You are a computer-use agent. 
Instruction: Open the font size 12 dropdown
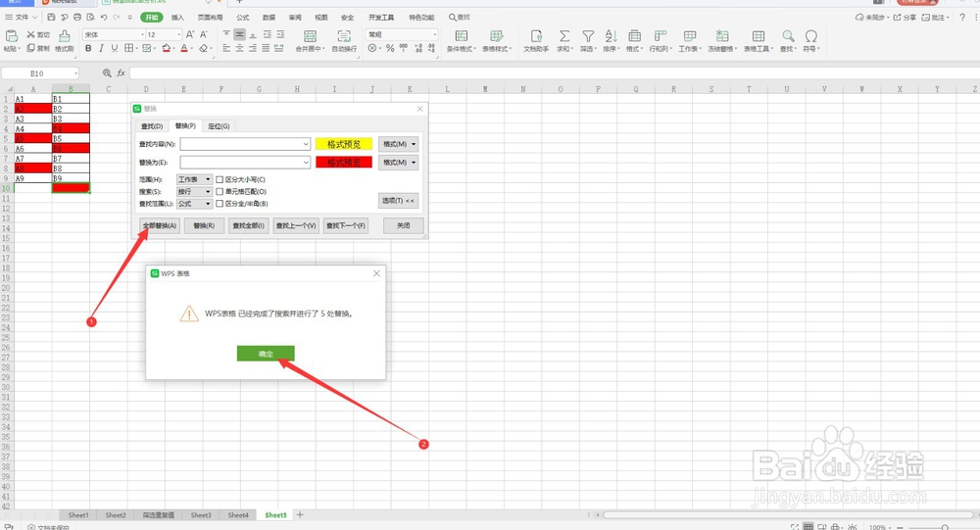coord(178,35)
